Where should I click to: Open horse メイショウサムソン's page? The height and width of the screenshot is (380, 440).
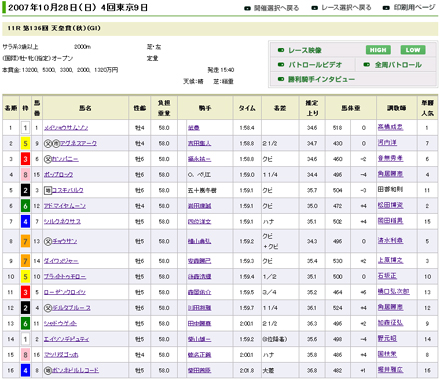tap(66, 128)
